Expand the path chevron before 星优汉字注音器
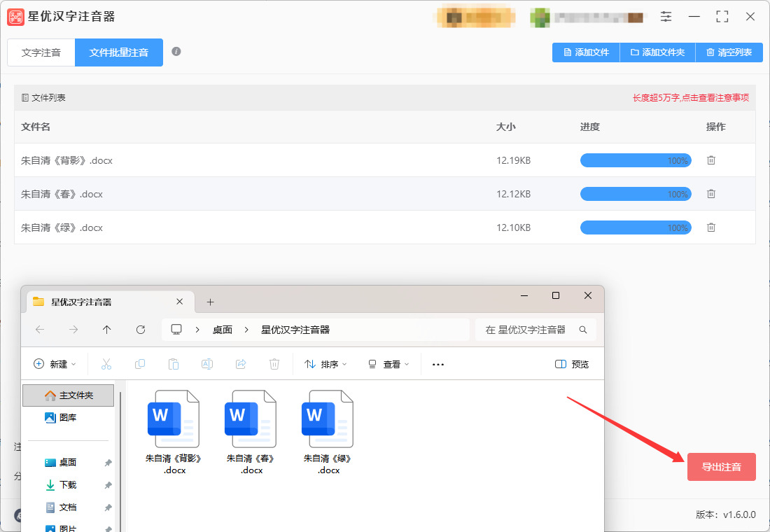770x532 pixels. [x=246, y=330]
